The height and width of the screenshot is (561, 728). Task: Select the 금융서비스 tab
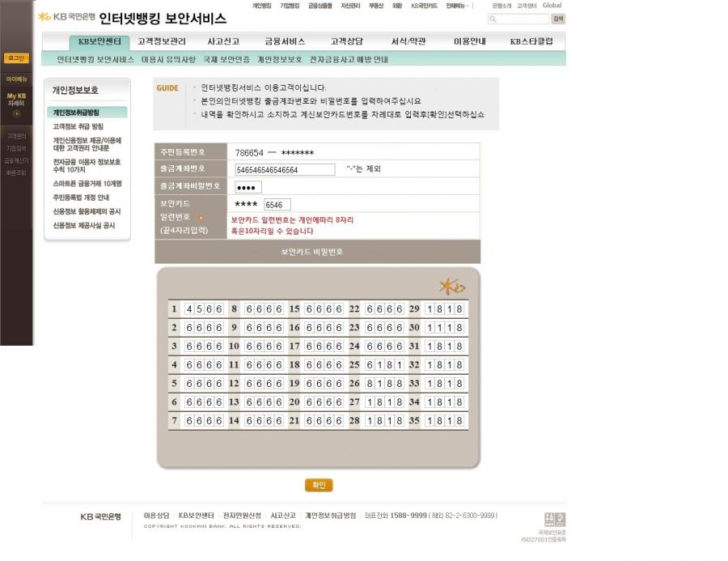(285, 41)
